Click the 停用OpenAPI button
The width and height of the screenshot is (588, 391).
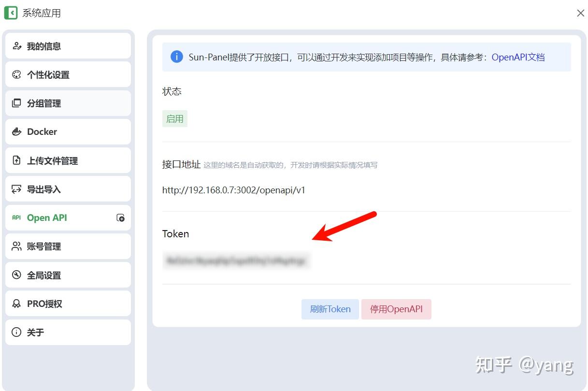click(x=396, y=309)
